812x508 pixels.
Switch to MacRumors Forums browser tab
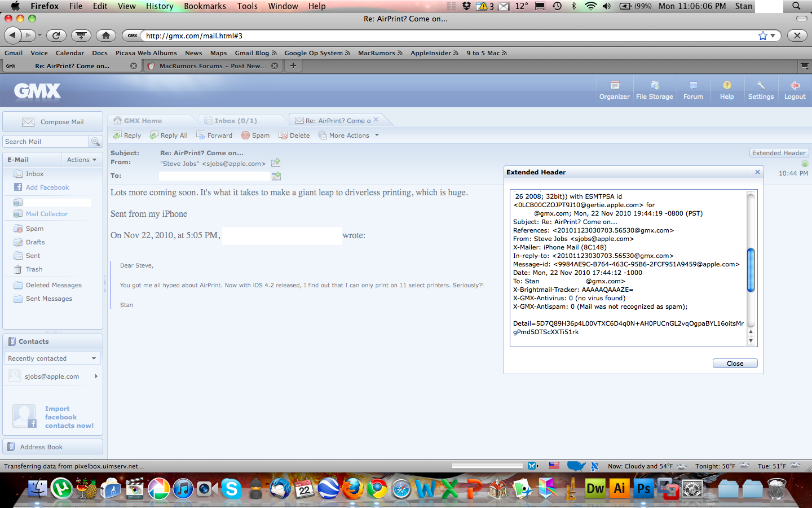(212, 66)
